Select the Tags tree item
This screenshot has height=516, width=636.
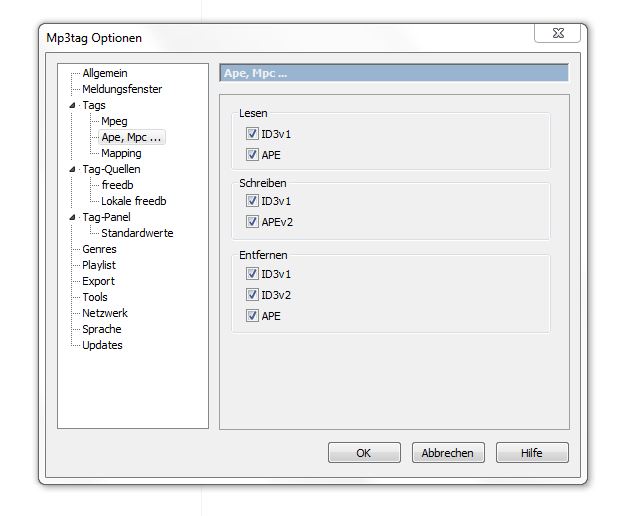click(x=94, y=105)
